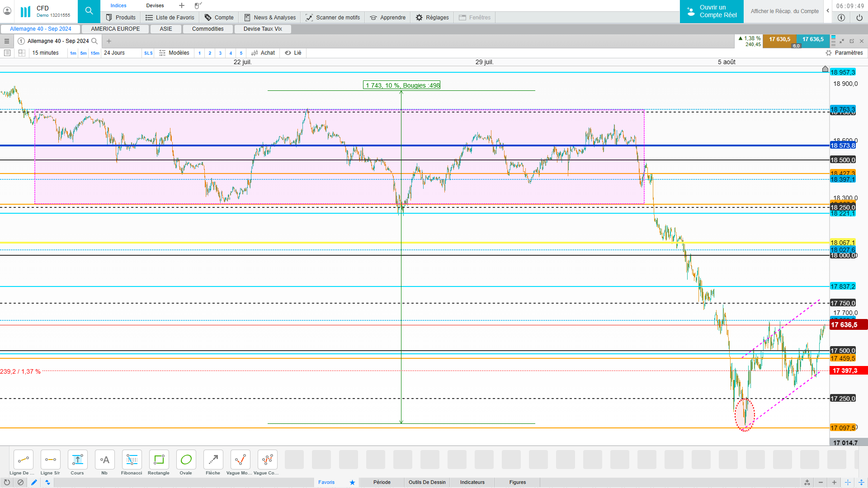Click the blue pencil edit icon
The width and height of the screenshot is (868, 488).
click(34, 482)
